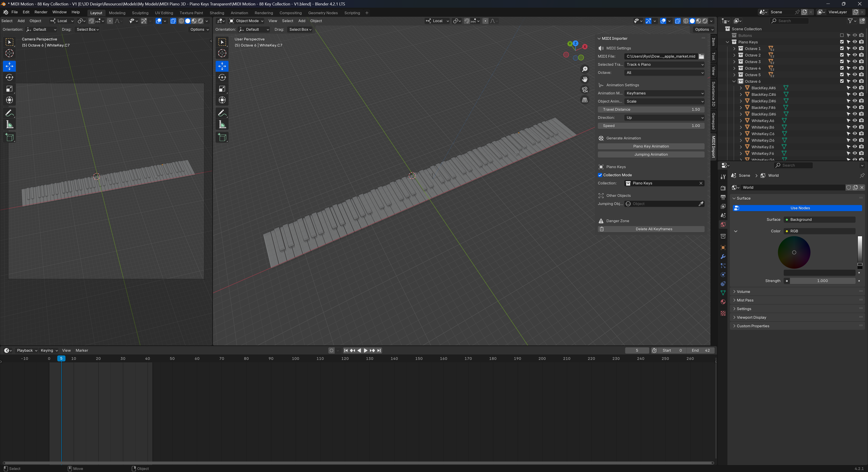
Task: Open the Geometry Nodes workspace tab
Action: (x=323, y=13)
